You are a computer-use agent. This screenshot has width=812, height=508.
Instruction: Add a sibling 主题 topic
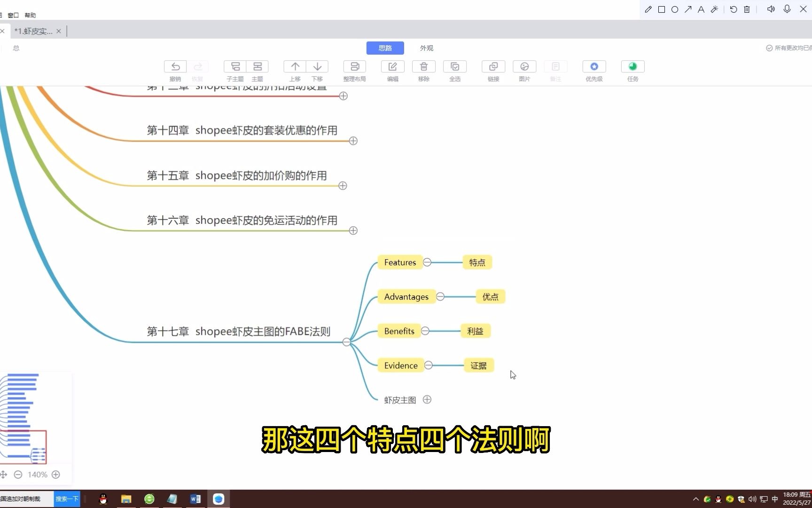point(258,66)
